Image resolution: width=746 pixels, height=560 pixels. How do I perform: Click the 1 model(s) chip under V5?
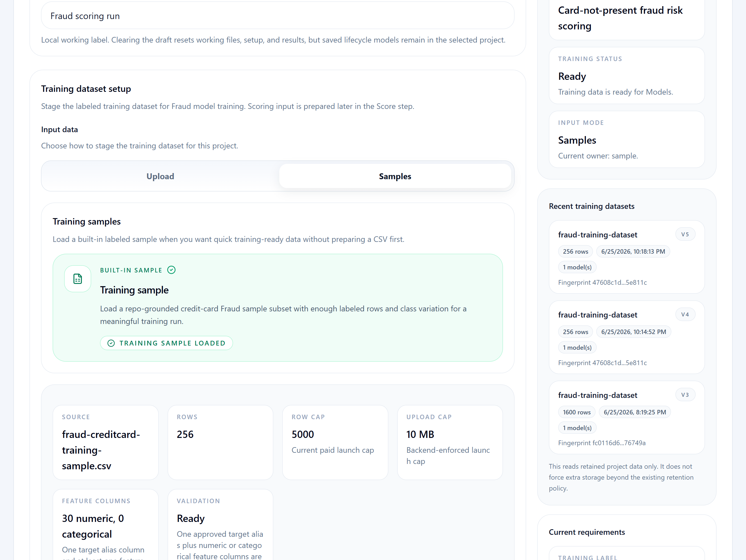pos(577,267)
